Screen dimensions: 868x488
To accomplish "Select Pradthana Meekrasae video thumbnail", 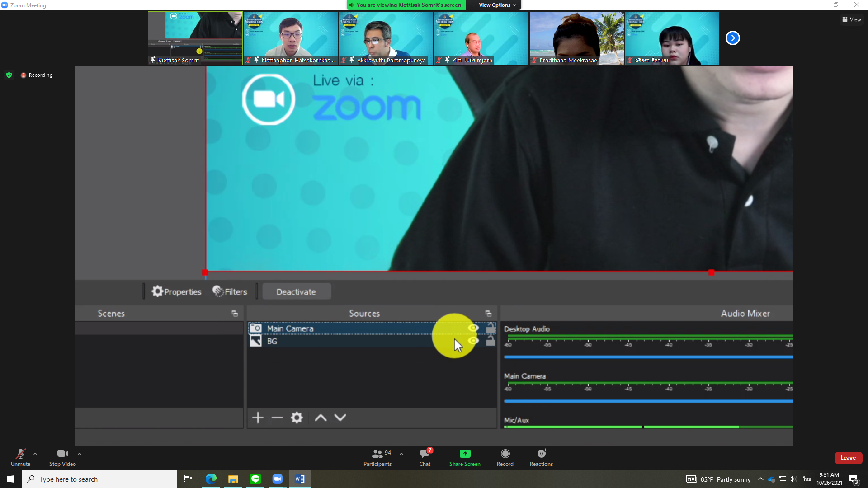I will click(577, 38).
